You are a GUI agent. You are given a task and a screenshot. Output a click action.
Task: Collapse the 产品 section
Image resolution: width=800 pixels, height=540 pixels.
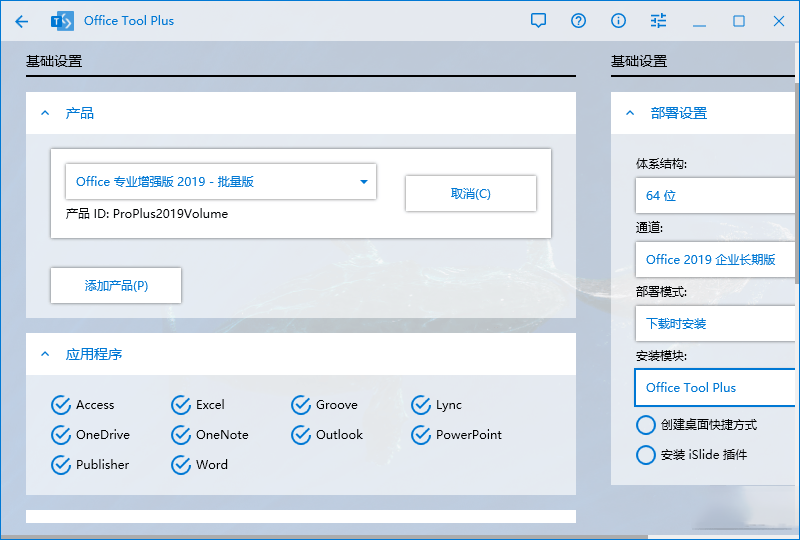click(45, 113)
